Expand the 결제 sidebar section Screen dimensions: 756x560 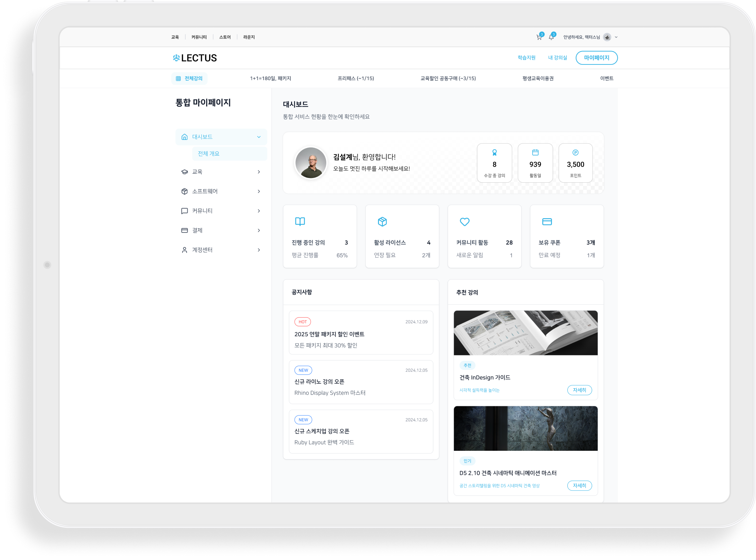coord(259,231)
